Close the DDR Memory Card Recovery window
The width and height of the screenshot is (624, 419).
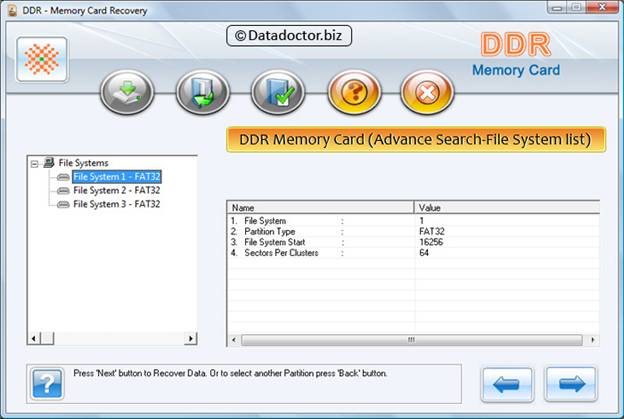click(x=603, y=7)
